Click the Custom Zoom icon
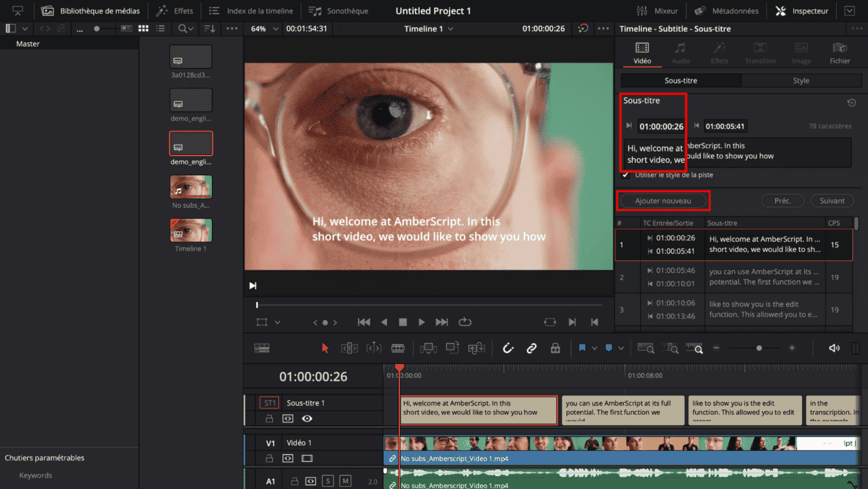This screenshot has height=489, width=868. tap(695, 348)
